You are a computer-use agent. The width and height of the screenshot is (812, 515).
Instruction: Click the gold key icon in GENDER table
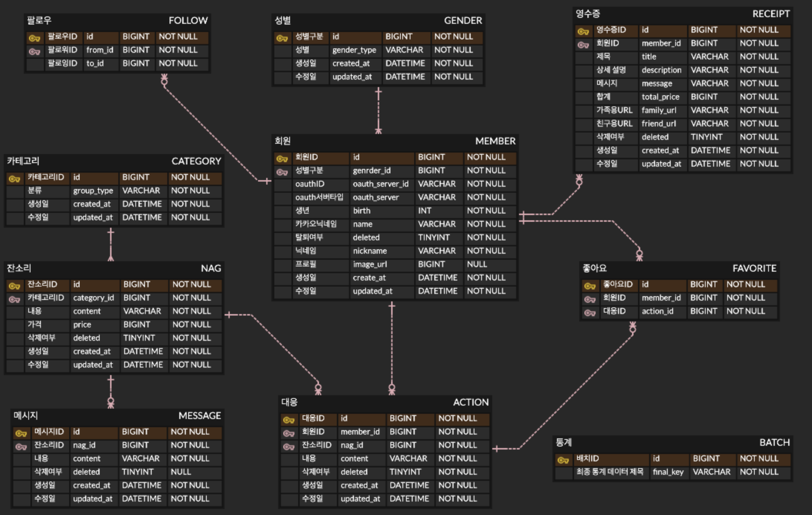pyautogui.click(x=282, y=38)
